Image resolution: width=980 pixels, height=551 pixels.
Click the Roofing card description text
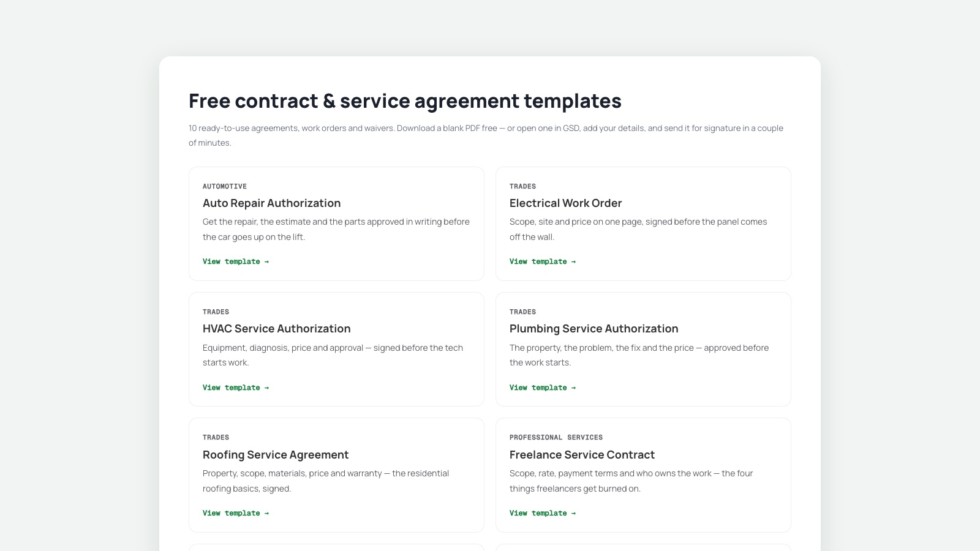point(326,481)
